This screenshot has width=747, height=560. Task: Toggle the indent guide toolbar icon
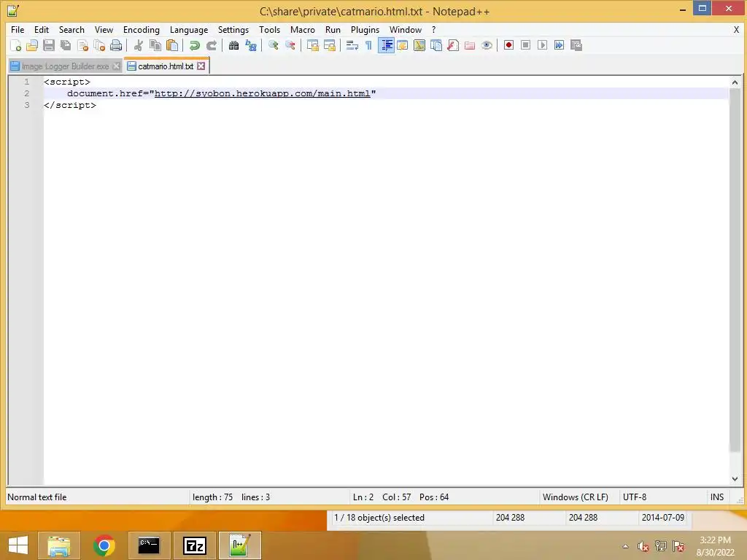click(386, 45)
